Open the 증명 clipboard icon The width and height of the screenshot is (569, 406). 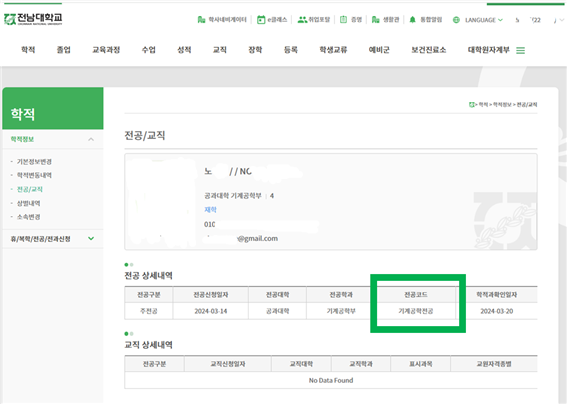coord(343,19)
